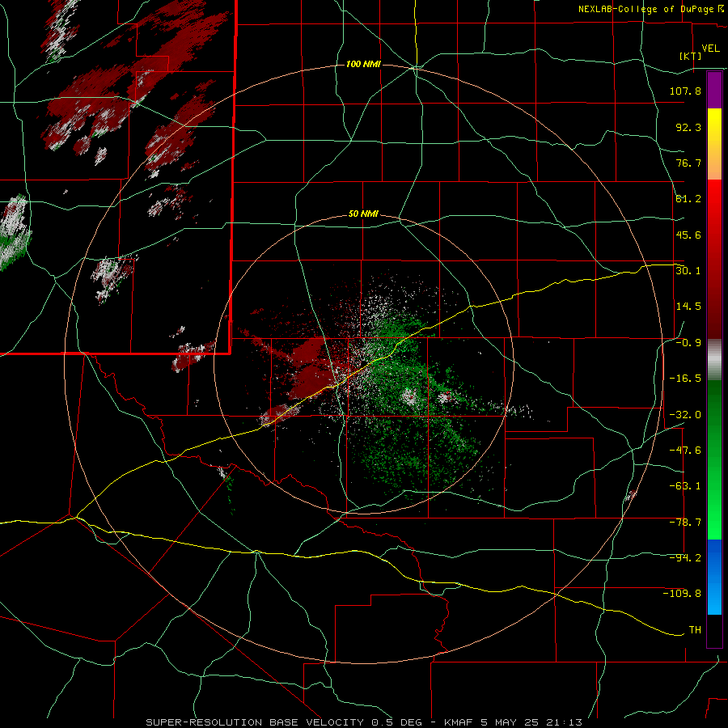The image size is (728, 728).
Task: Click the 100 NMI range ring label
Action: (x=363, y=64)
